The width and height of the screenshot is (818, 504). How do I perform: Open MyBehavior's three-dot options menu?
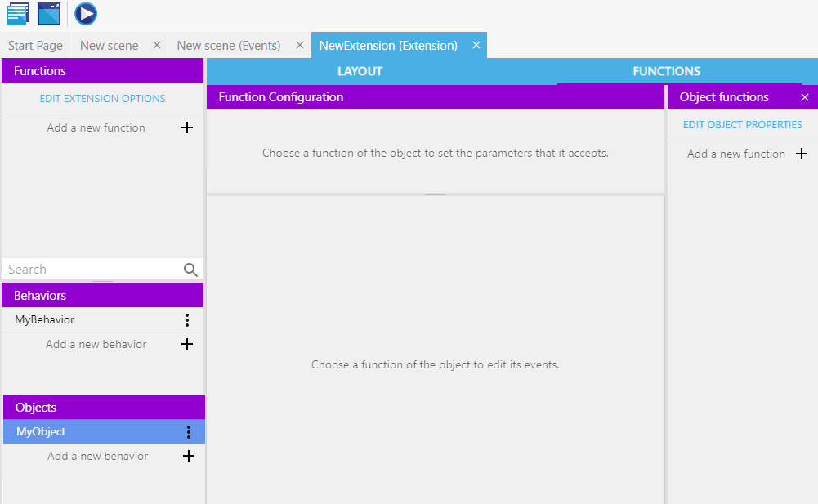[188, 319]
